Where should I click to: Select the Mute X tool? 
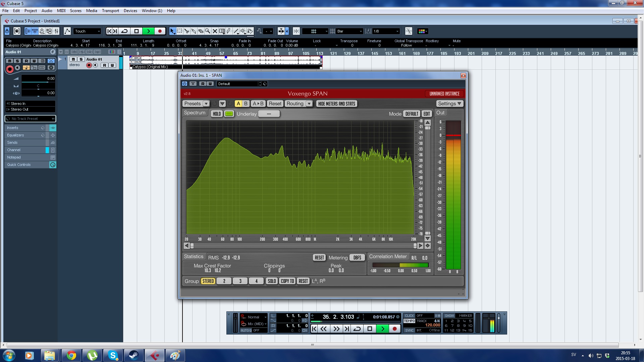click(215, 31)
